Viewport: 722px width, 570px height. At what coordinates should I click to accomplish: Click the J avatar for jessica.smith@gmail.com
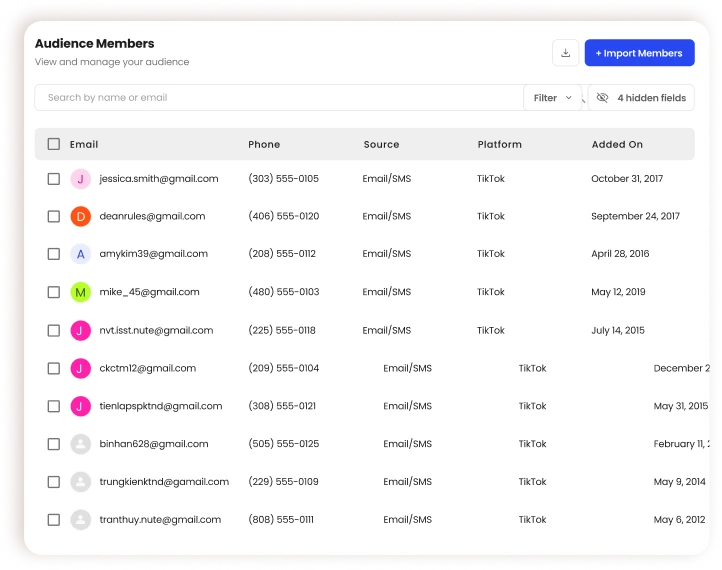pos(81,179)
